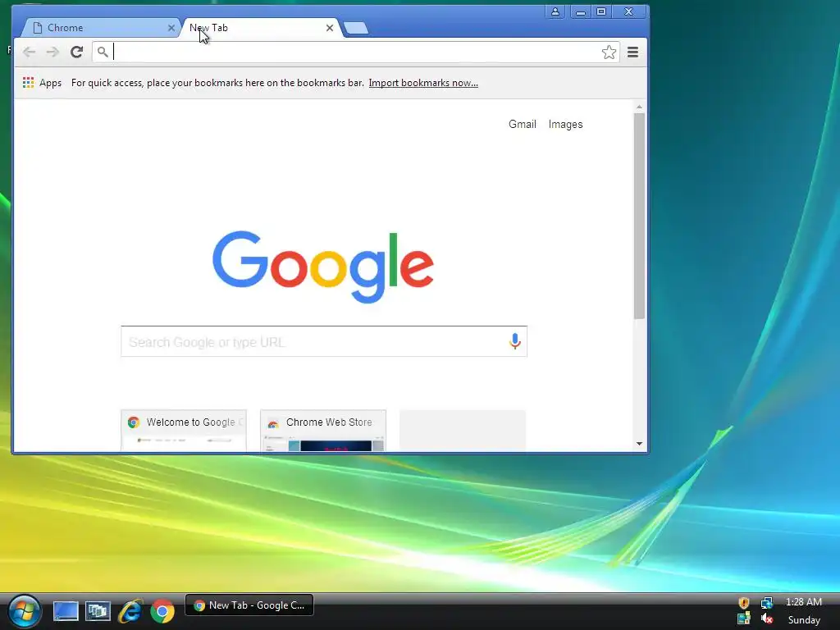Minimize the Chrome window

pyautogui.click(x=580, y=11)
